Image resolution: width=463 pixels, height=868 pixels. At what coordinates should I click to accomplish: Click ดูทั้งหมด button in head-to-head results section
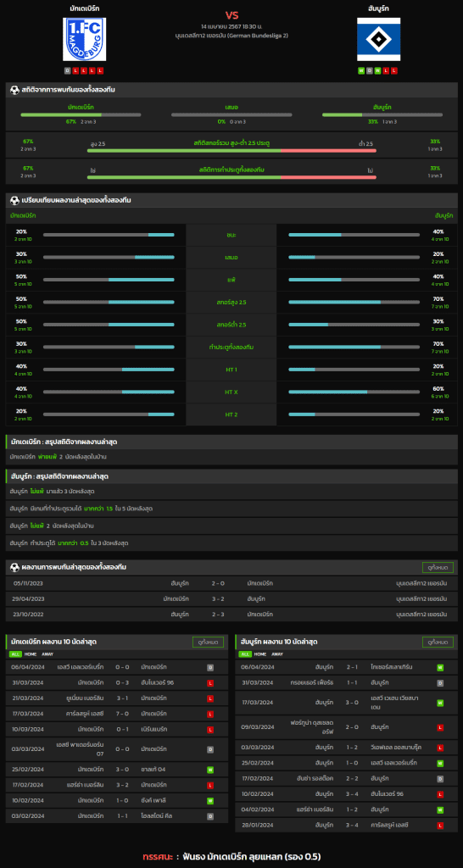[438, 567]
